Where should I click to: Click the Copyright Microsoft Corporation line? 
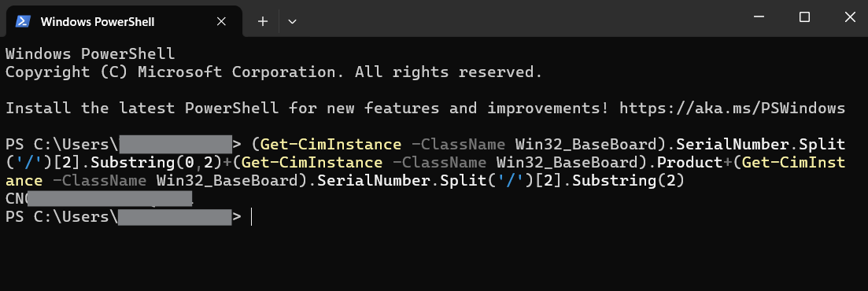tap(274, 72)
